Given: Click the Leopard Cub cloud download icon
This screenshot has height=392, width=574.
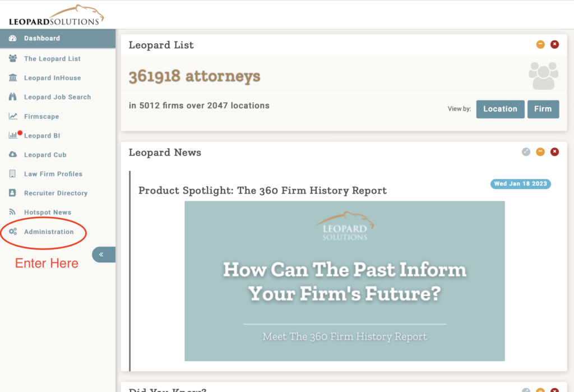Looking at the screenshot, I should (x=13, y=155).
